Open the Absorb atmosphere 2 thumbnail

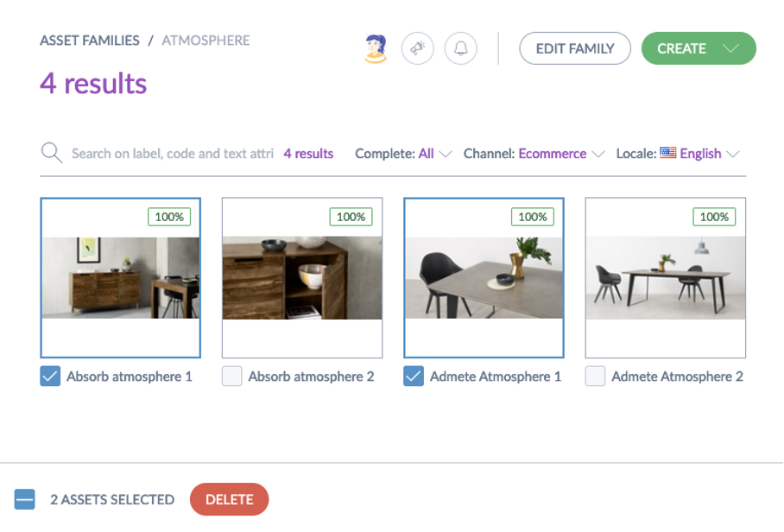click(x=302, y=278)
